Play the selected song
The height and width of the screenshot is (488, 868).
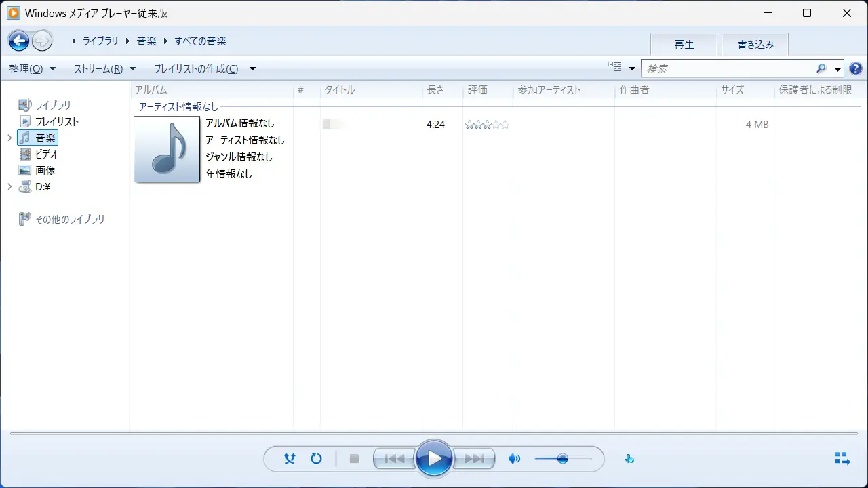[434, 458]
